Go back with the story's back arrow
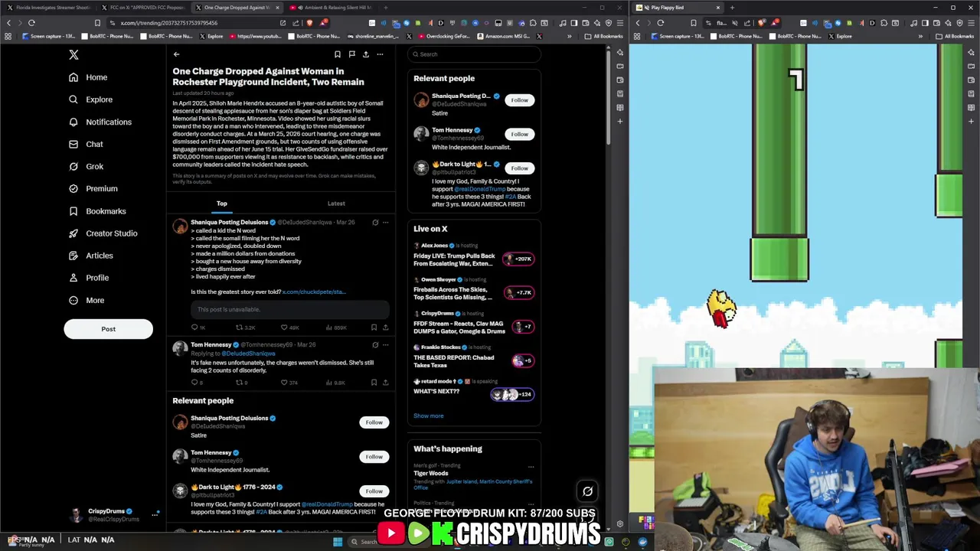Image resolution: width=980 pixels, height=551 pixels. (176, 54)
